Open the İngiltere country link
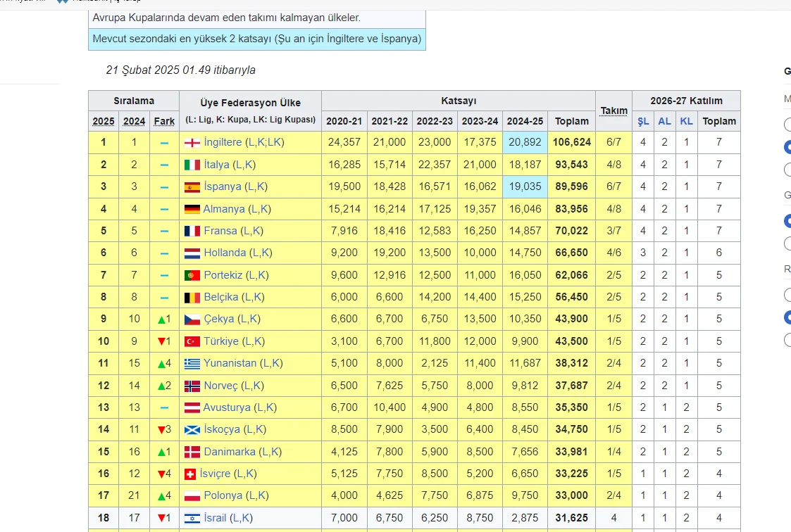791x532 pixels. click(x=223, y=143)
